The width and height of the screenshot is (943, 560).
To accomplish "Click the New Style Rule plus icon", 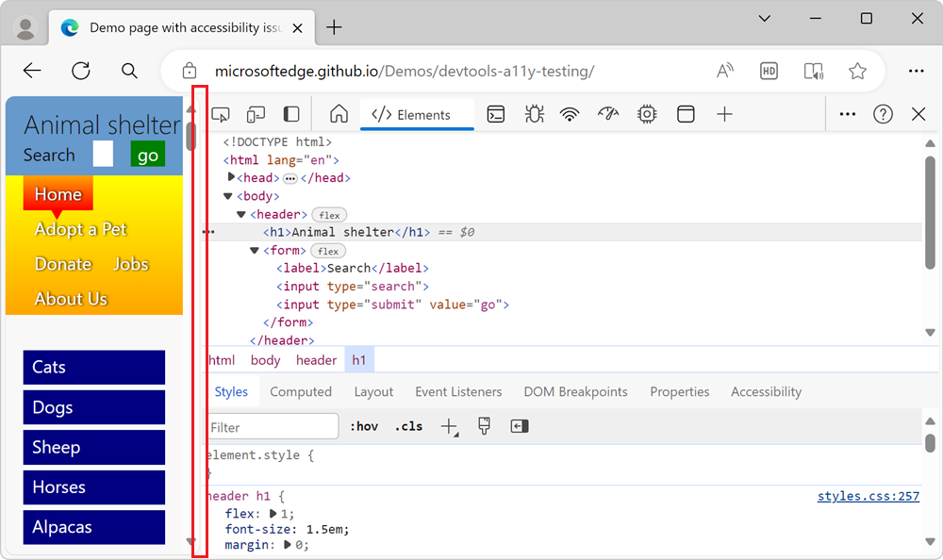I will pos(447,426).
